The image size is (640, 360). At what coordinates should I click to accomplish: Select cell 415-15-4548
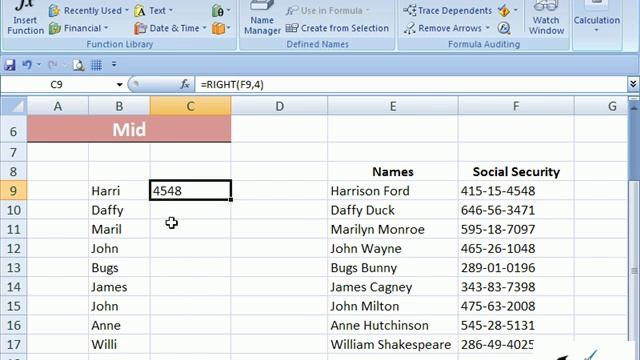[x=516, y=191]
